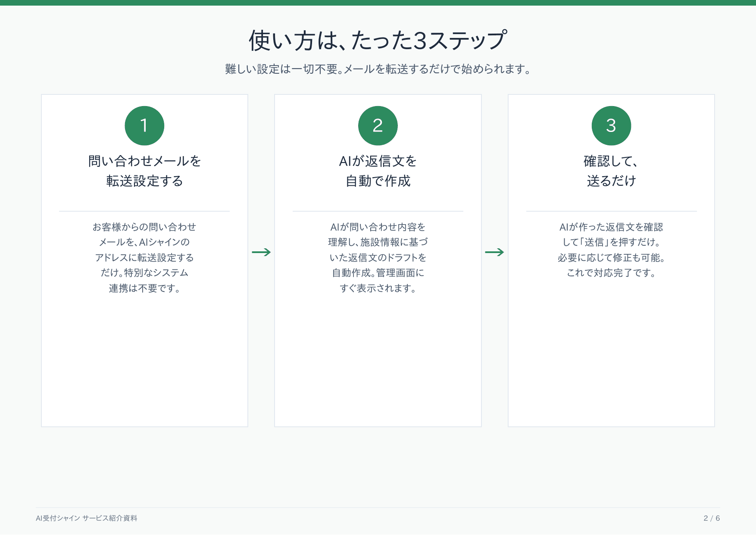Click the step 2 description about draft replies
The height and width of the screenshot is (535, 756).
point(378,257)
